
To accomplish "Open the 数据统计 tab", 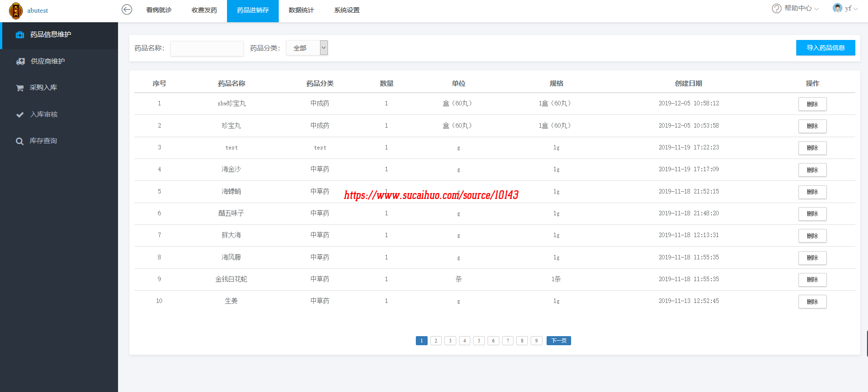I will coord(301,10).
